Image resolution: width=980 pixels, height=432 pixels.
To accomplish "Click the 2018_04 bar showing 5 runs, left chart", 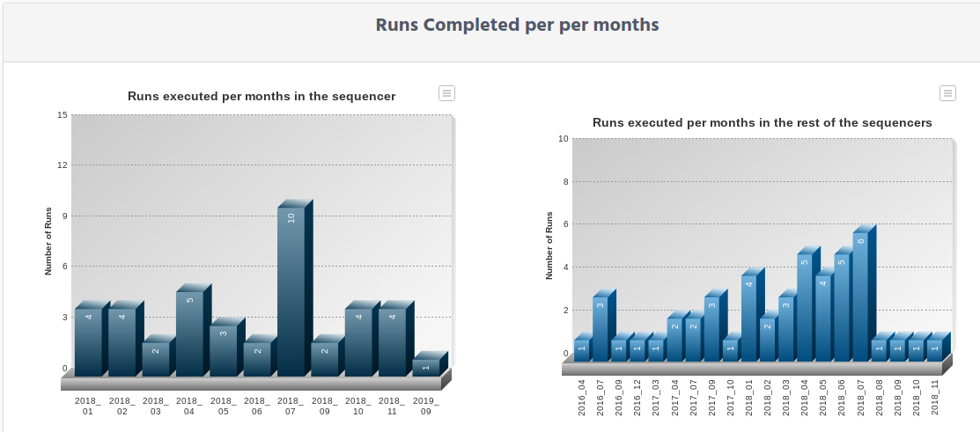I will pyautogui.click(x=190, y=334).
